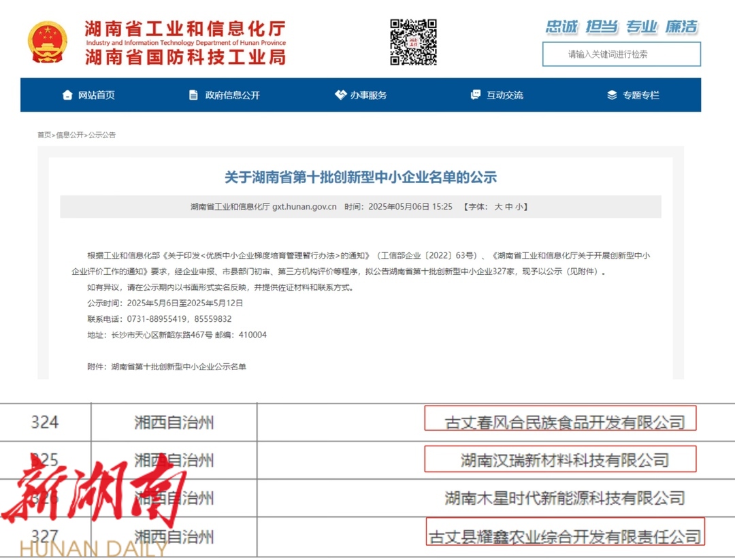Click the handshake icon beside 办事服务
The width and height of the screenshot is (735, 560).
click(340, 95)
